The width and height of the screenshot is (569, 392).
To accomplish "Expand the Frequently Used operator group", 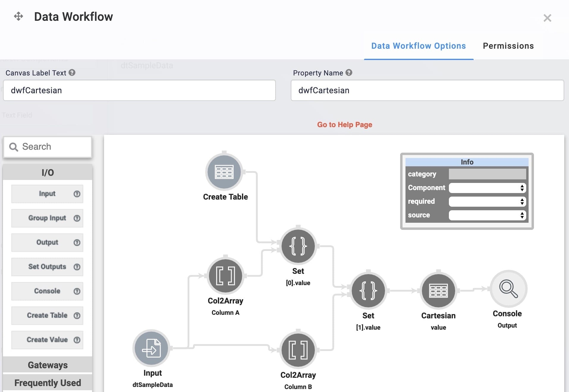I will [48, 382].
